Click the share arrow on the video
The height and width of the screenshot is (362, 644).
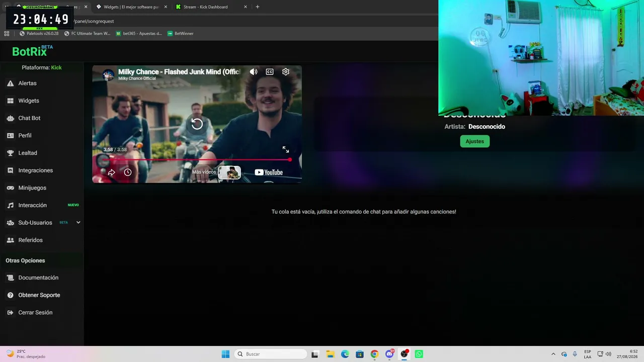[x=112, y=172]
